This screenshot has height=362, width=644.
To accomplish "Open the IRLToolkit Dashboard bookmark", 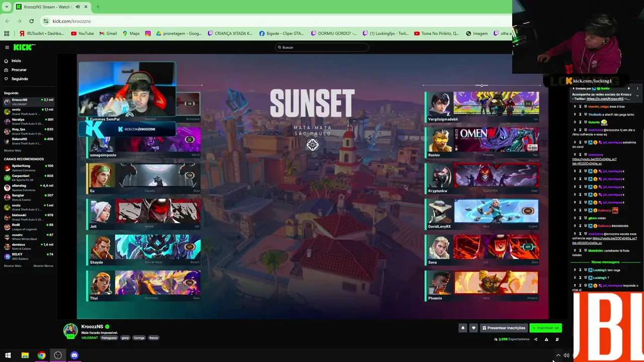I will (42, 34).
